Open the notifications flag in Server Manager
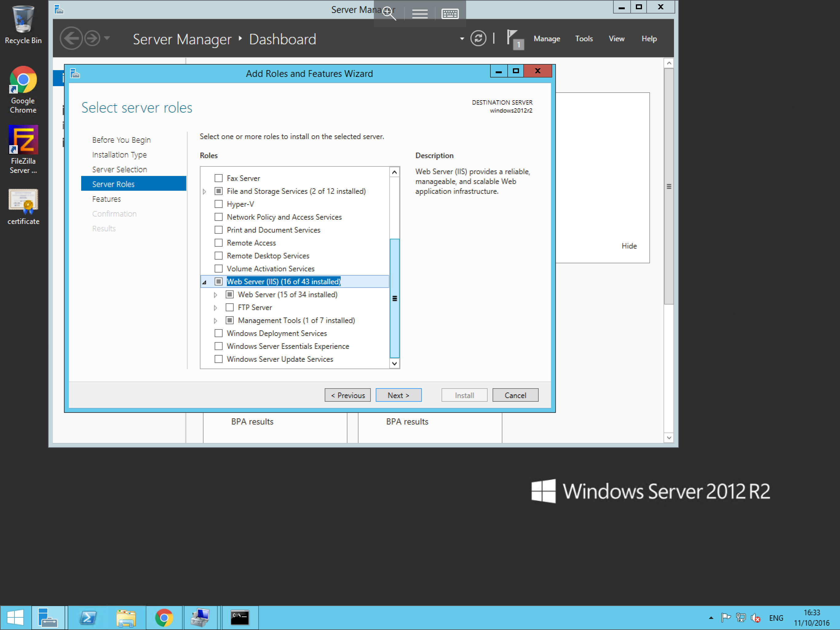The height and width of the screenshot is (630, 840). (515, 39)
